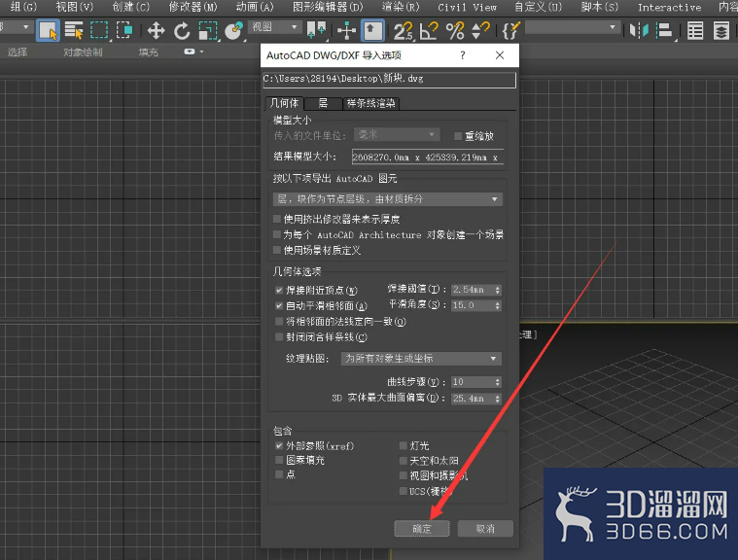The width and height of the screenshot is (738, 560).
Task: Click the help question mark in dialog
Action: click(x=463, y=55)
